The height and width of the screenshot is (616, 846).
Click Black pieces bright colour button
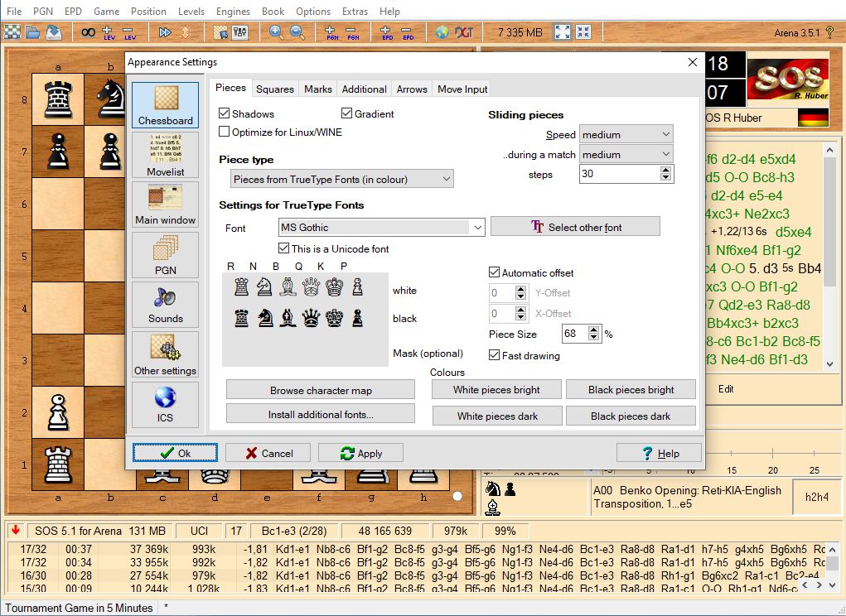coord(631,390)
